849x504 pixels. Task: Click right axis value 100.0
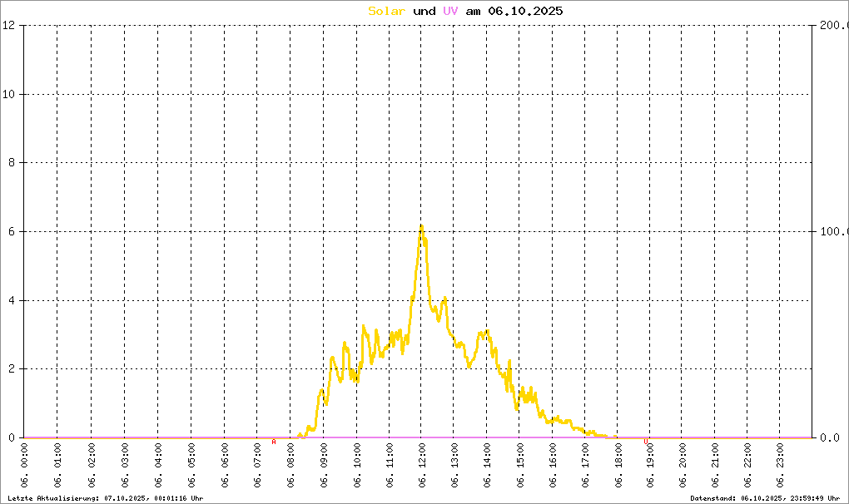tap(834, 231)
